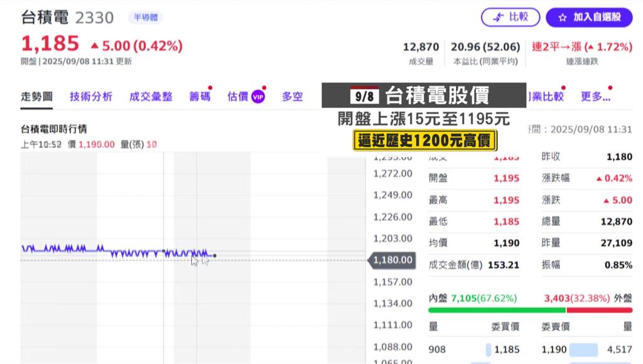Click the current price 1,185
643x364 pixels.
[50, 44]
